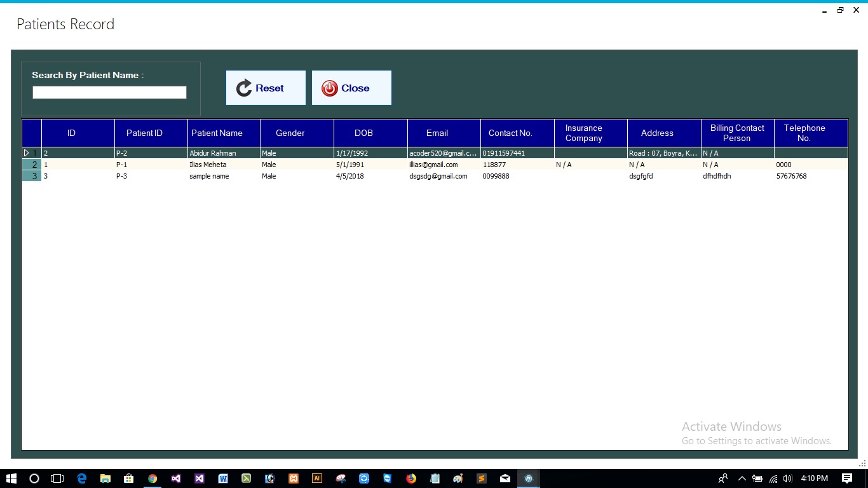
Task: Click the Close button with power icon
Action: (x=351, y=88)
